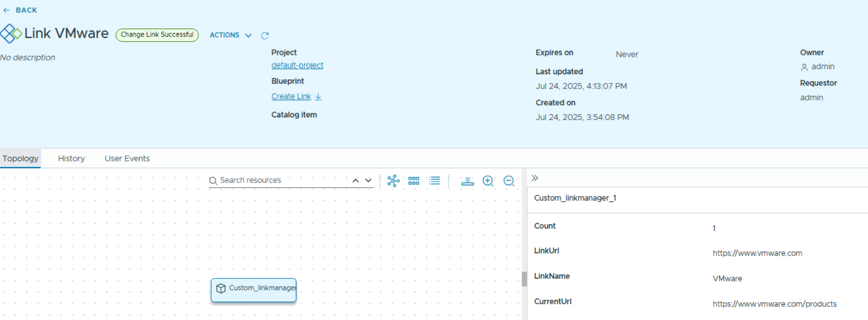
Task: Switch to grid card view
Action: 414,181
